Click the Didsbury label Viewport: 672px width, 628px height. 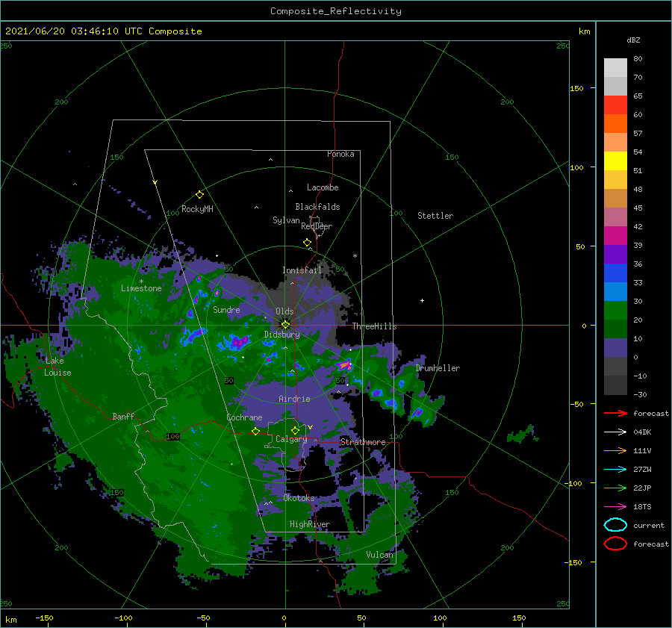coord(282,335)
